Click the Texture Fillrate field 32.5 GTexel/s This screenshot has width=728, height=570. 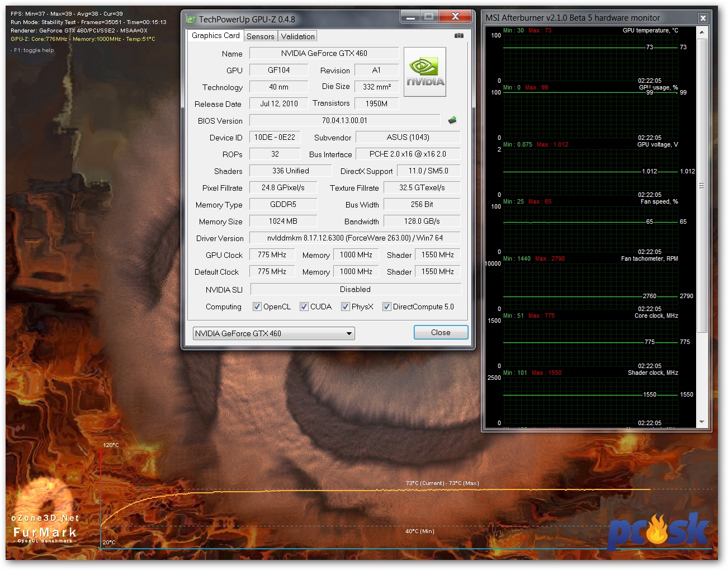pyautogui.click(x=422, y=187)
